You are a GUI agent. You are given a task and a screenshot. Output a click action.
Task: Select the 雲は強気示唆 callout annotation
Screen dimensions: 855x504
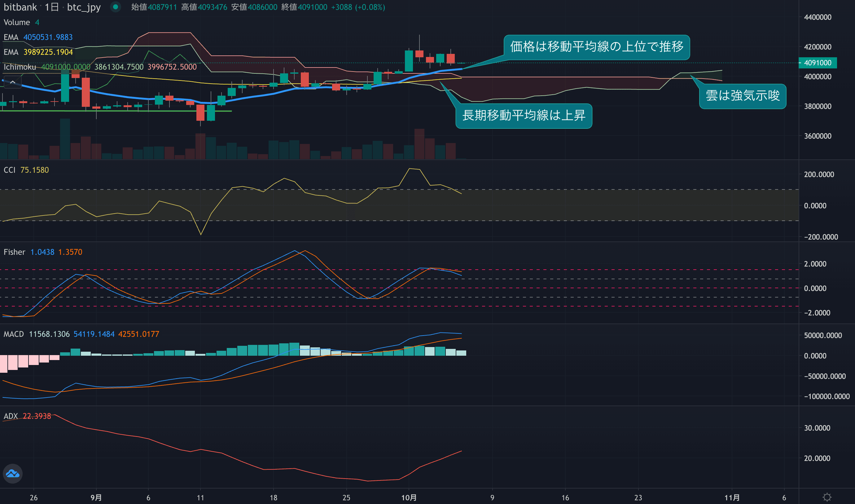(743, 96)
